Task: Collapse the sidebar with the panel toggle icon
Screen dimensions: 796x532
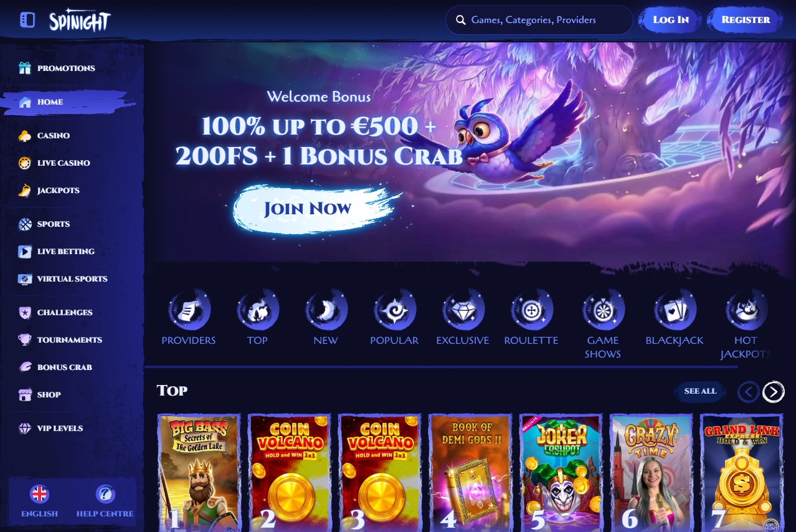Action: [x=27, y=21]
